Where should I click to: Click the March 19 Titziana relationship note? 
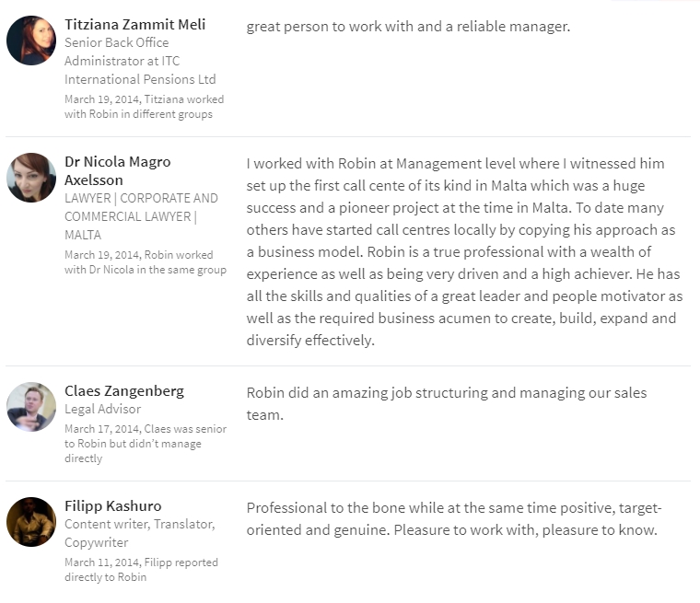click(145, 107)
